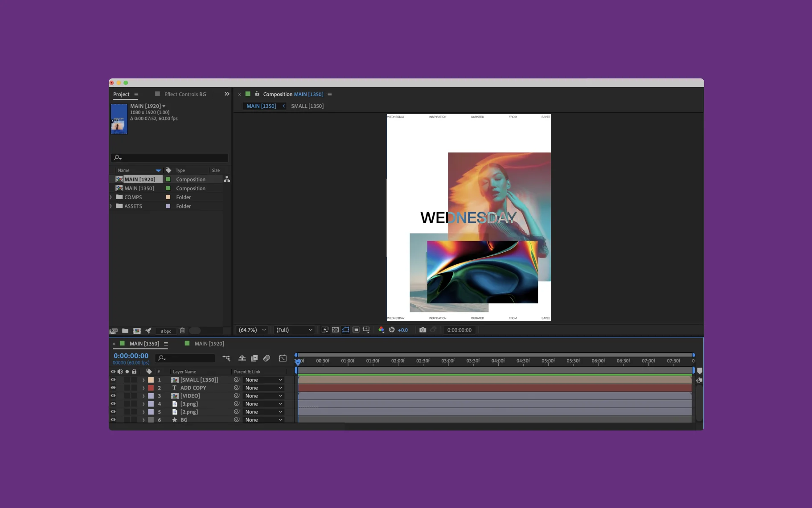
Task: Click the Frame Blending icon in timeline
Action: pos(254,358)
